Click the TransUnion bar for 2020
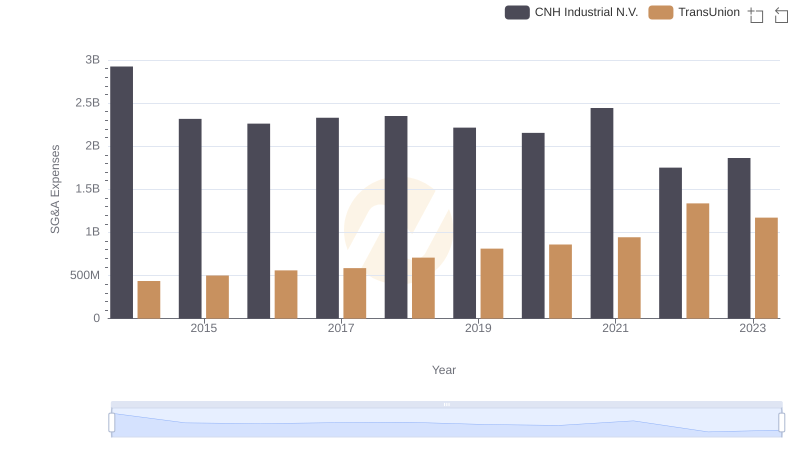This screenshot has width=800, height=461. (x=561, y=281)
